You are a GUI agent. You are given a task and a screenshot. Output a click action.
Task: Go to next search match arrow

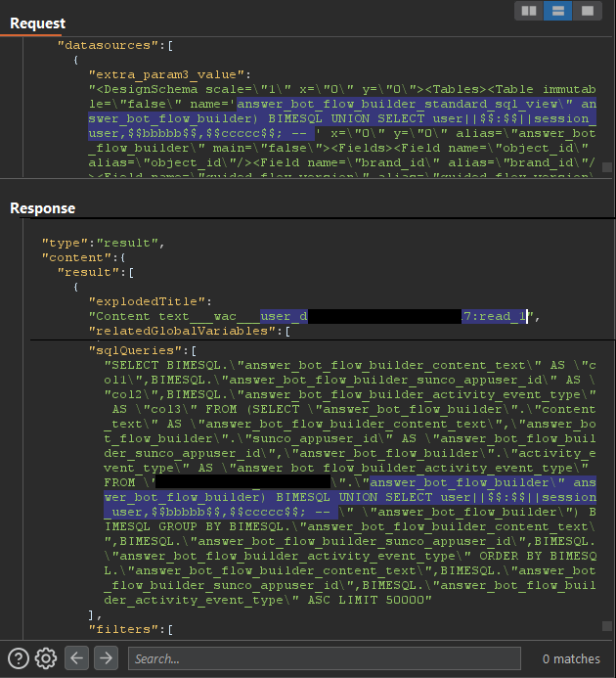point(105,658)
